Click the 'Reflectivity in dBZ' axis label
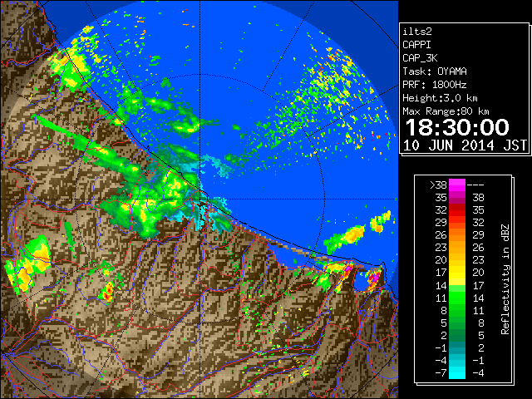The width and height of the screenshot is (532, 399). pos(505,279)
